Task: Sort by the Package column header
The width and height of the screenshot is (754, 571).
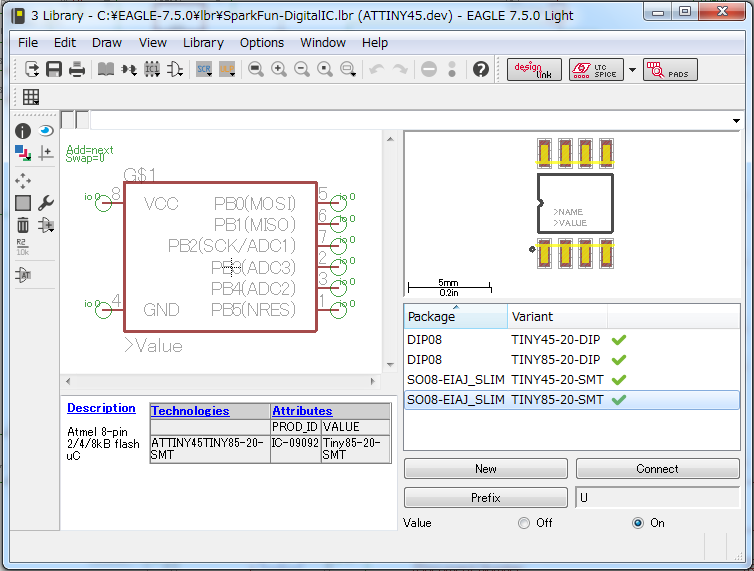Action: click(x=455, y=317)
